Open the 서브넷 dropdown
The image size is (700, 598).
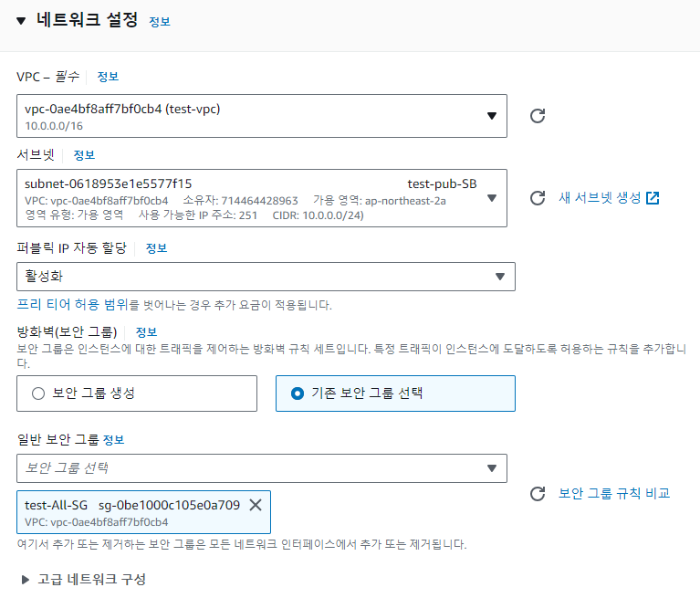coord(262,198)
